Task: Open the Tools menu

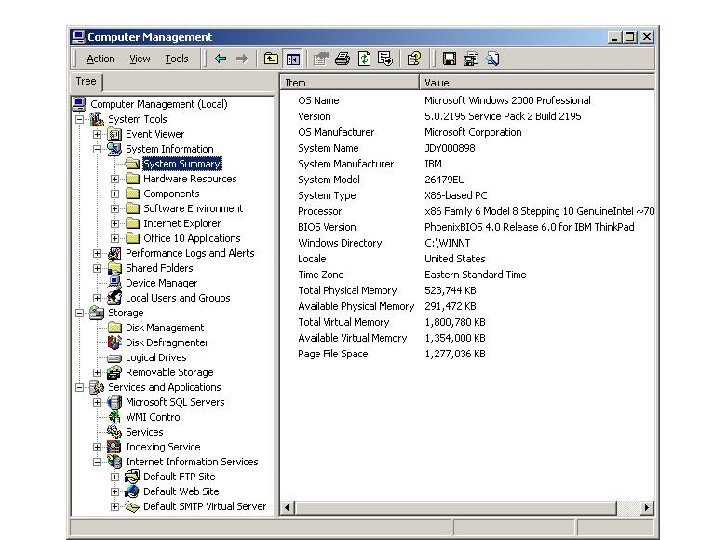Action: (177, 59)
